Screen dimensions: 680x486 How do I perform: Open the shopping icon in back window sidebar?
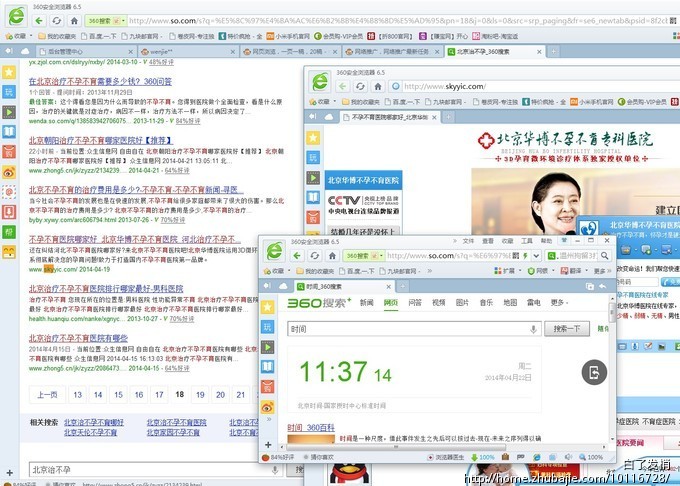click(9, 152)
